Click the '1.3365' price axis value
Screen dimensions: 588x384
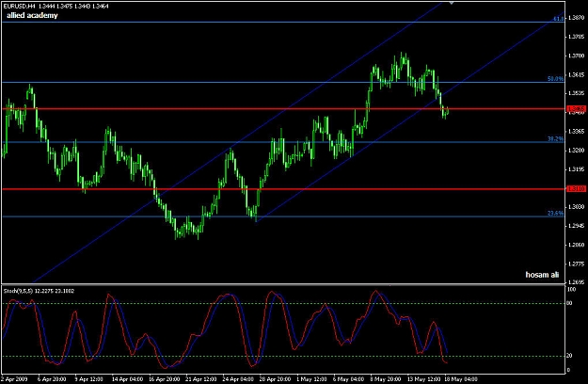(576, 131)
